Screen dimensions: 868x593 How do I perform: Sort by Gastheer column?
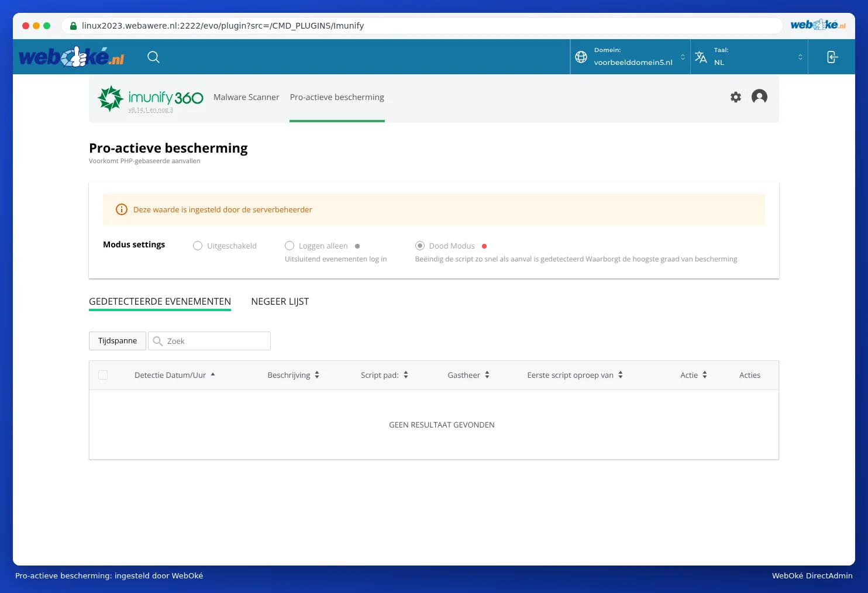pos(469,375)
